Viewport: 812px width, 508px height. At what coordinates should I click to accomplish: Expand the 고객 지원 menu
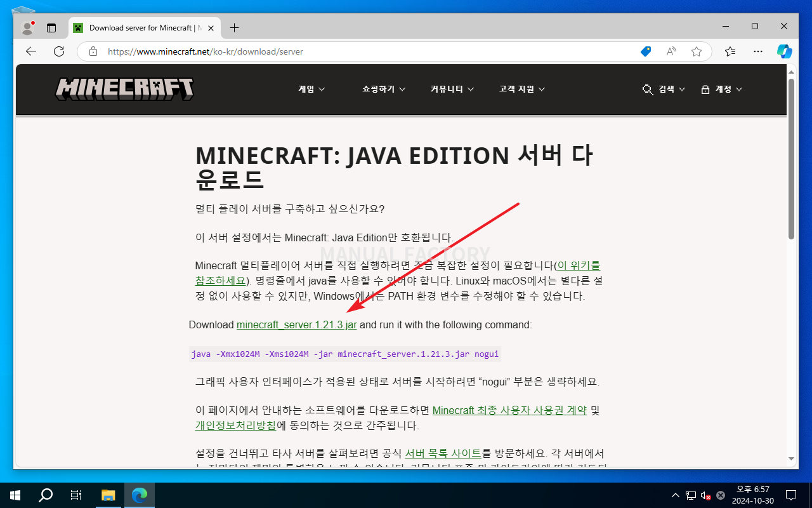[522, 90]
